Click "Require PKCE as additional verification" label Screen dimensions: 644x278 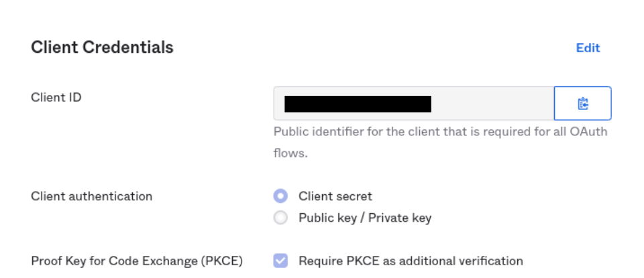click(411, 261)
